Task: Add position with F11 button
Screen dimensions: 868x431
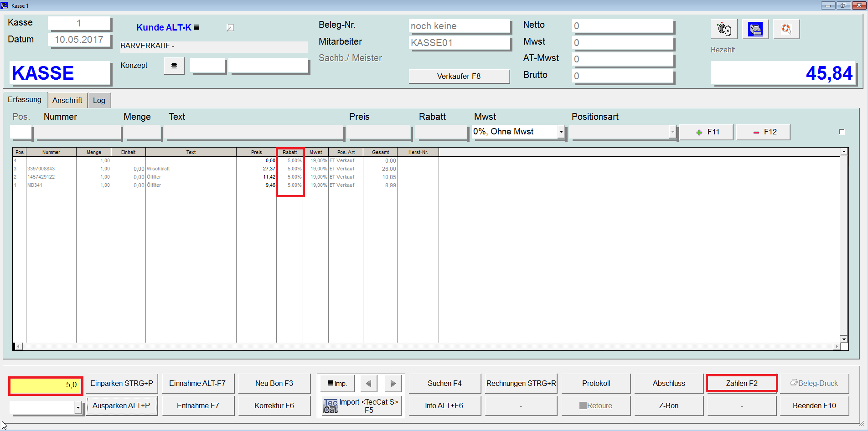Action: (x=706, y=132)
